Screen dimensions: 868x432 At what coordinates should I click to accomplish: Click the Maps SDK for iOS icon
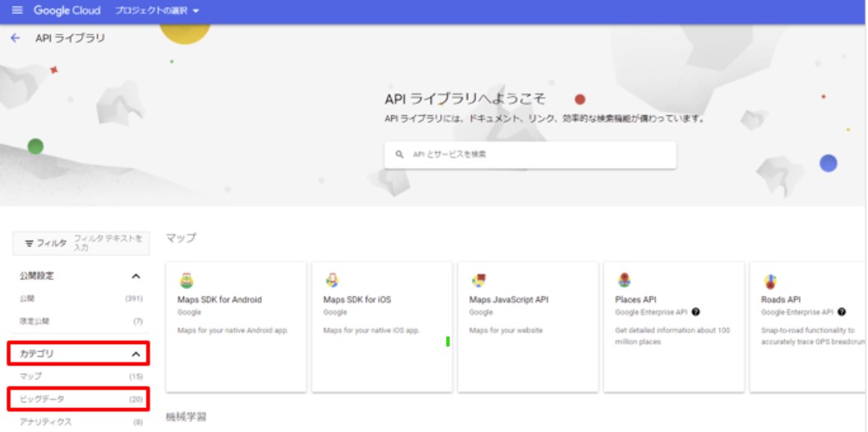pos(332,281)
